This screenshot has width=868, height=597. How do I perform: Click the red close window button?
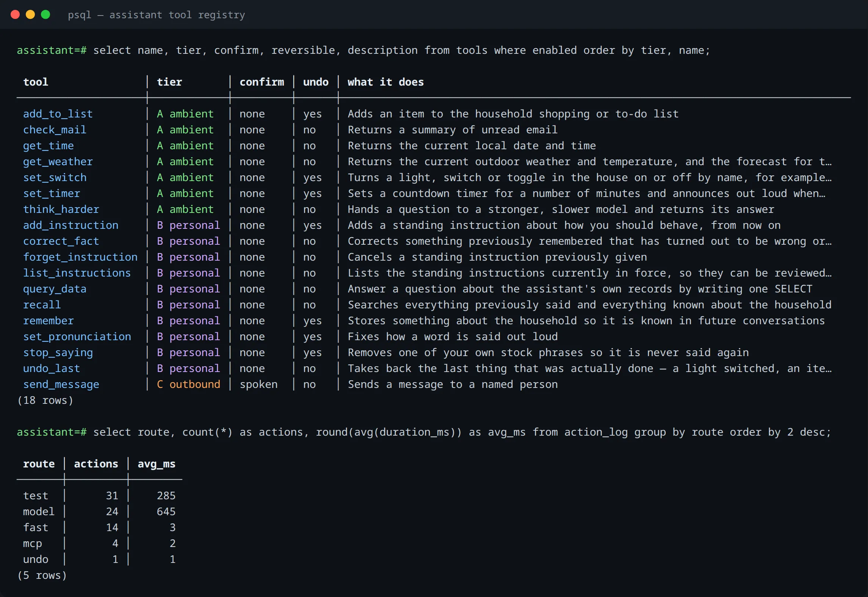(x=15, y=15)
